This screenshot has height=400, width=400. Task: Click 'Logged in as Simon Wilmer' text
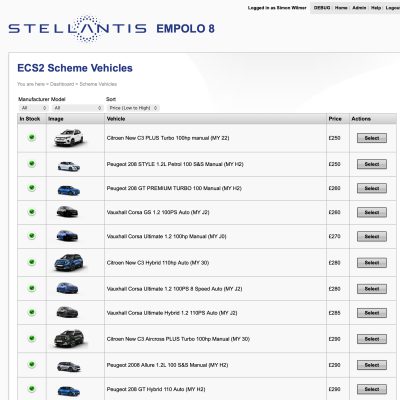tap(277, 8)
